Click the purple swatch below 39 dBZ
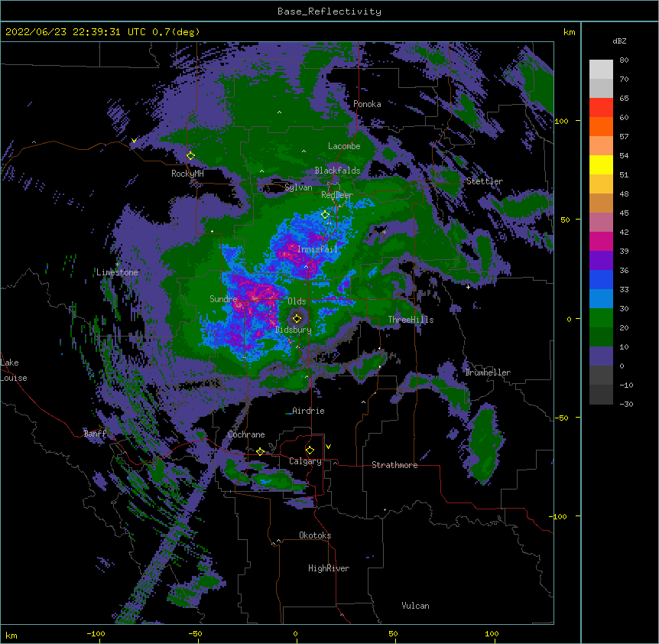This screenshot has height=644, width=659. point(601,261)
